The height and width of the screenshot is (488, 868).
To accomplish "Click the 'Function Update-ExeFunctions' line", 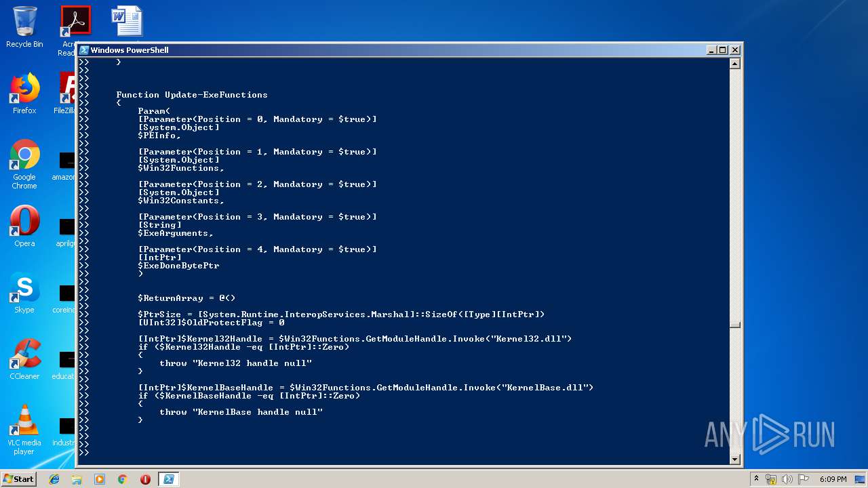I will [x=192, y=95].
